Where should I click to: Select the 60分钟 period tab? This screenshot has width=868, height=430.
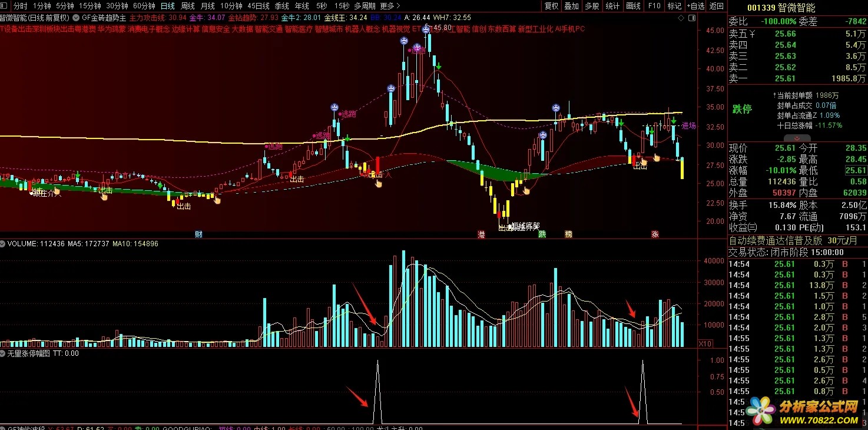tap(144, 6)
